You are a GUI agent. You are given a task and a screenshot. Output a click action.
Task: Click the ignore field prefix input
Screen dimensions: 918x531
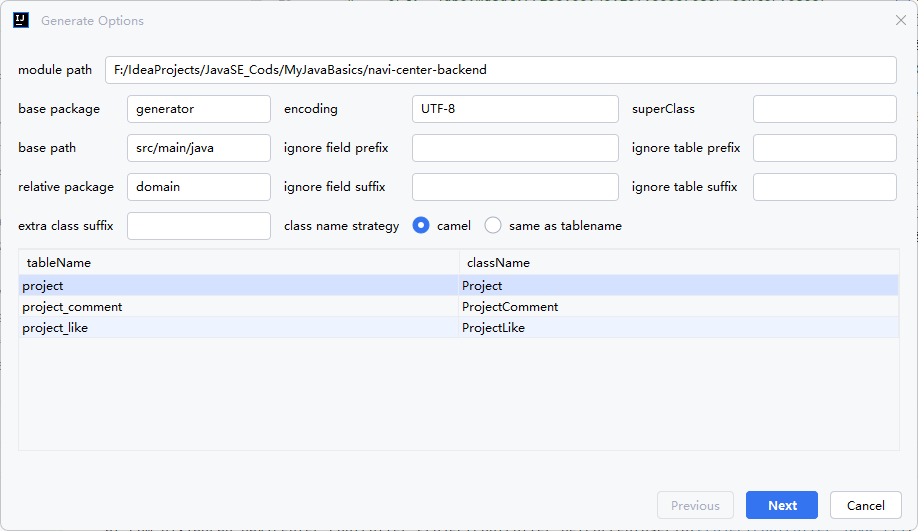point(515,148)
